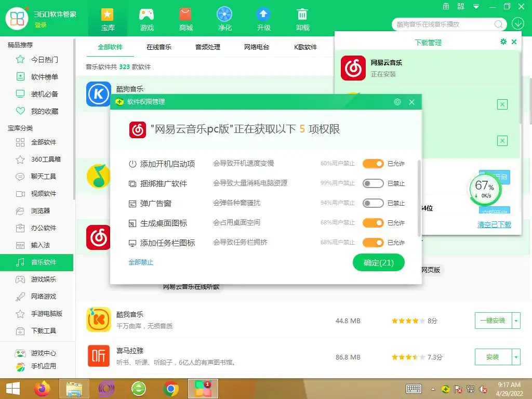Open download manager arrow icon

tap(518, 24)
